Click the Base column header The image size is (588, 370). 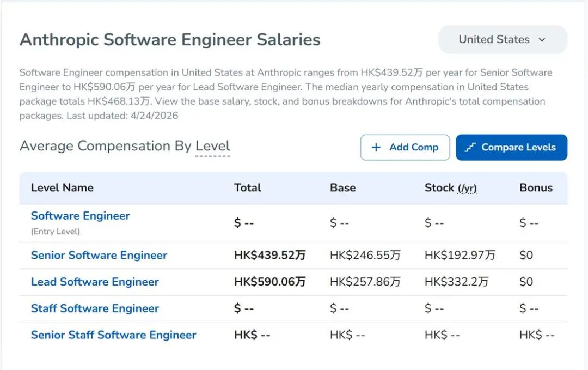pos(342,188)
